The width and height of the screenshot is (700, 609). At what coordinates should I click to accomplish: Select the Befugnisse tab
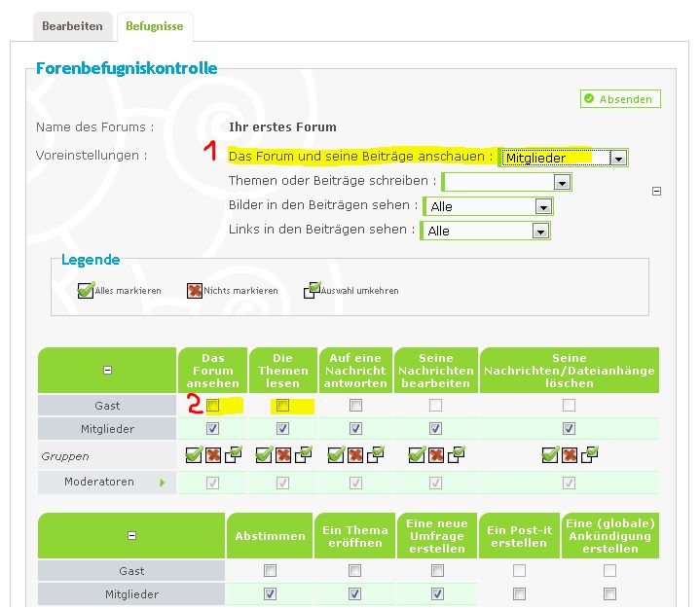coord(155,26)
